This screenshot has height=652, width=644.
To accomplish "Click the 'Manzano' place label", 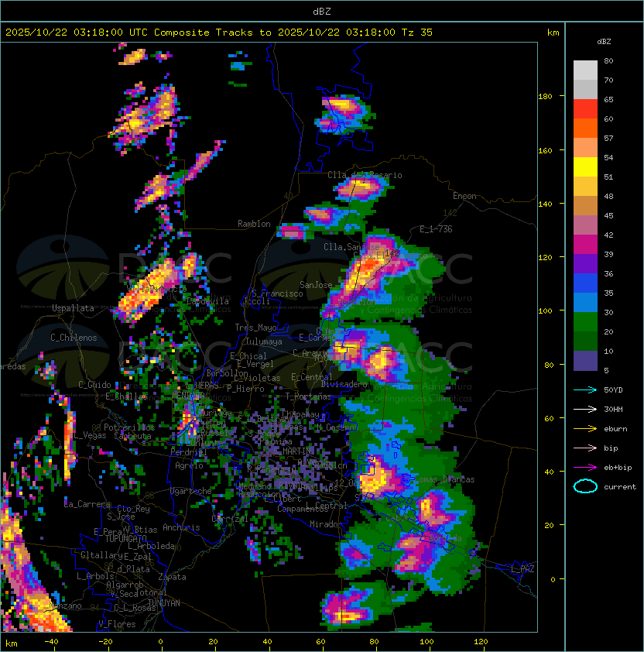I will (x=65, y=606).
